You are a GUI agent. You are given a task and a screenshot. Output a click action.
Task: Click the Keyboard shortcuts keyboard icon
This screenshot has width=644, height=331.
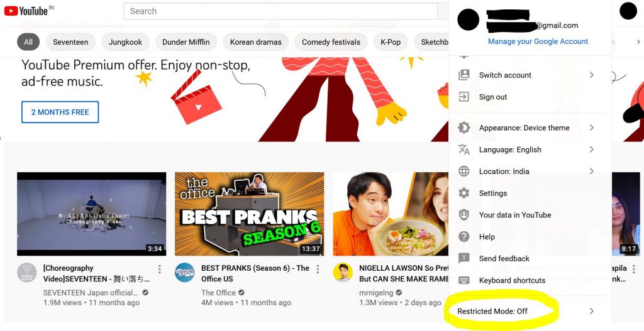point(464,280)
